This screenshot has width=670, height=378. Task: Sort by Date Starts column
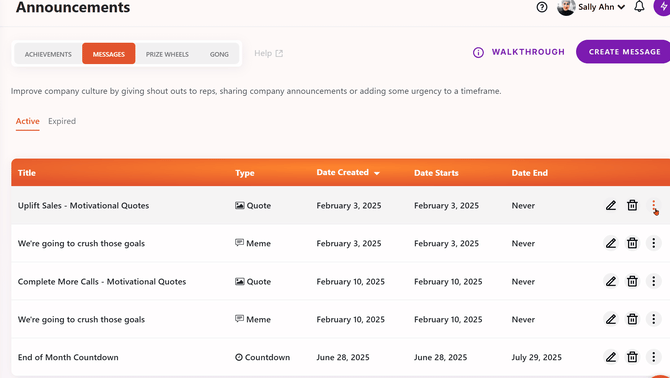coord(436,173)
